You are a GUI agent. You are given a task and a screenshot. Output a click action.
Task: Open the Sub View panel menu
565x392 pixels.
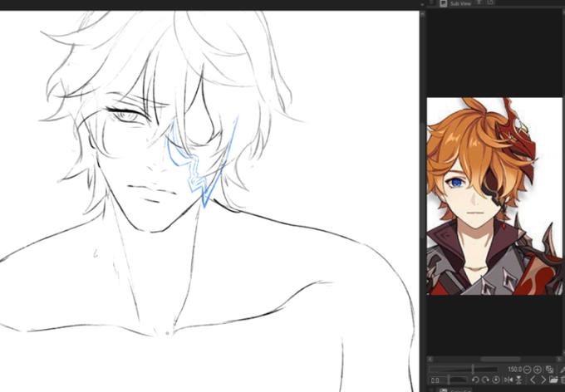pyautogui.click(x=431, y=2)
